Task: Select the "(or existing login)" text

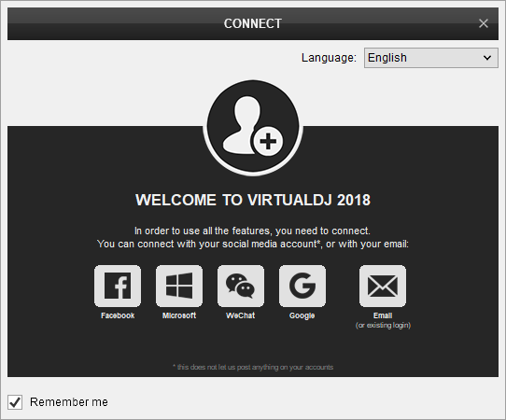Action: [383, 325]
